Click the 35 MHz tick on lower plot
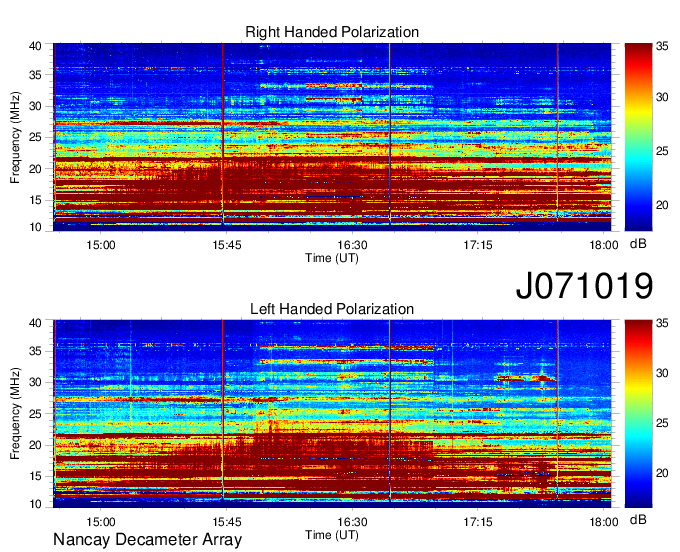The height and width of the screenshot is (552, 680). [x=36, y=351]
